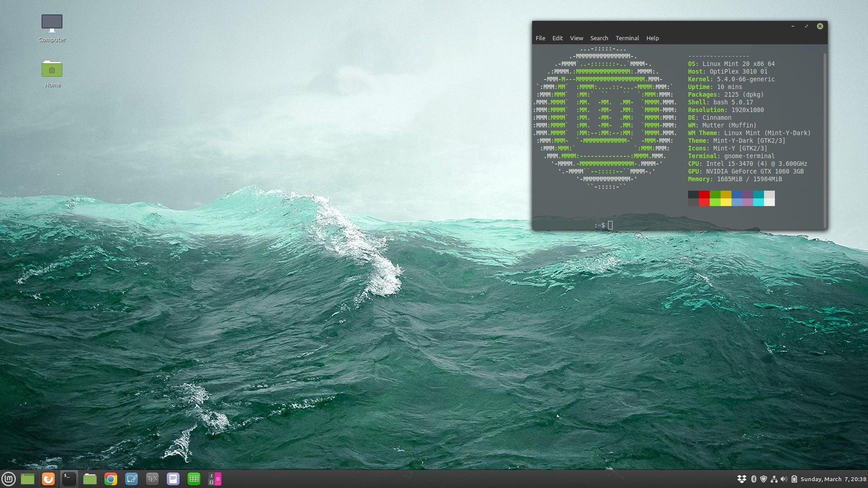The height and width of the screenshot is (488, 868).
Task: Launch the TeX editor from the taskbar
Action: (152, 479)
